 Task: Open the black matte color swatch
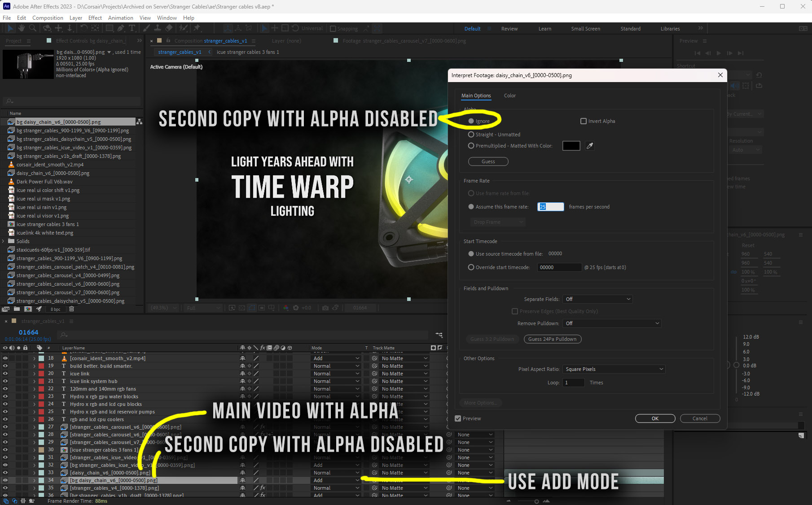[x=571, y=146]
